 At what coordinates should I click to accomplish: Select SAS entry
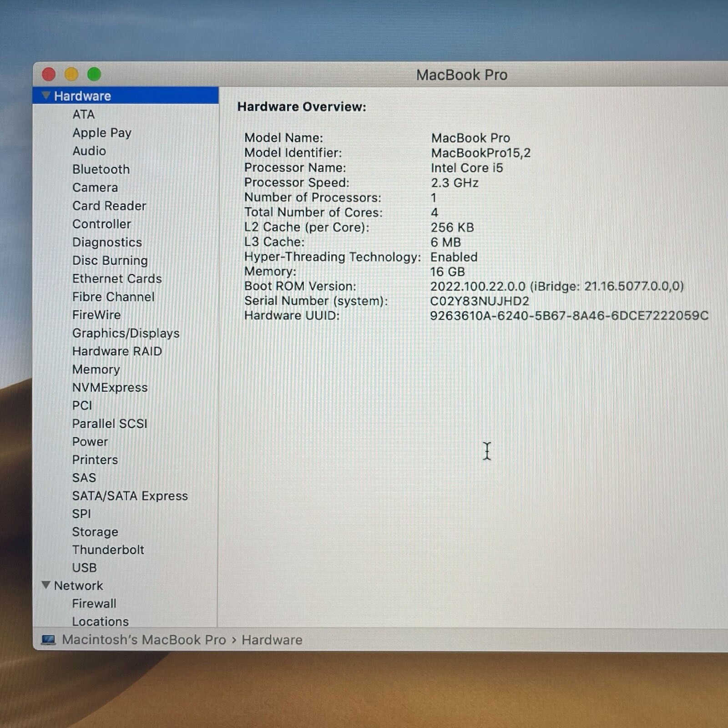click(x=84, y=477)
